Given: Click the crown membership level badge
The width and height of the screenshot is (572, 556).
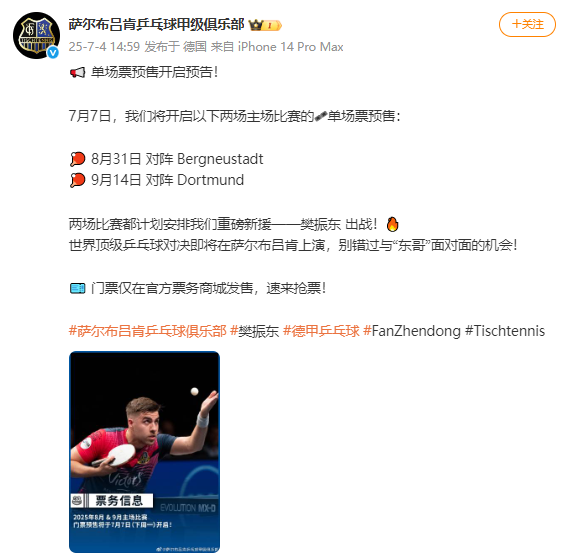Looking at the screenshot, I should 265,25.
